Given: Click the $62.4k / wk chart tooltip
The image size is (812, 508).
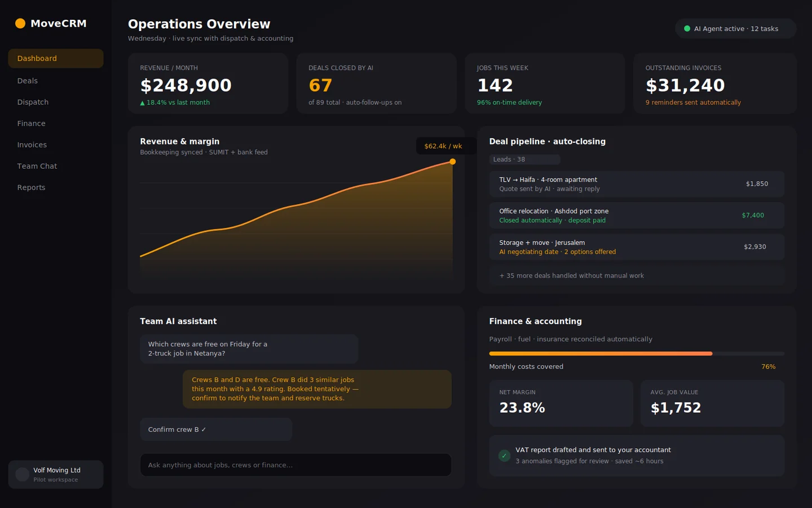Looking at the screenshot, I should [x=447, y=146].
